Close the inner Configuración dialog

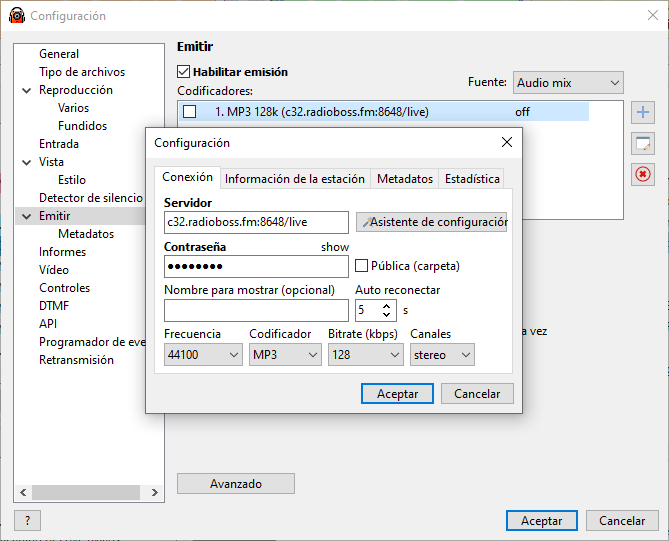tap(506, 143)
